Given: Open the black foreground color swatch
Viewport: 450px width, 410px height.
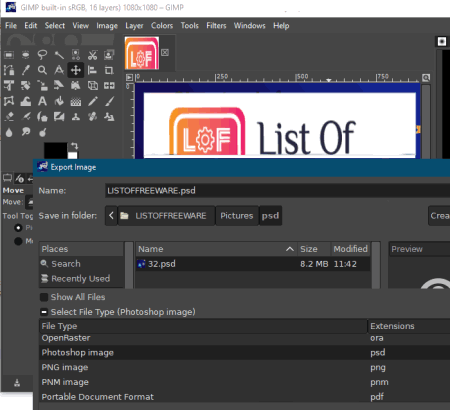Looking at the screenshot, I should (55, 150).
